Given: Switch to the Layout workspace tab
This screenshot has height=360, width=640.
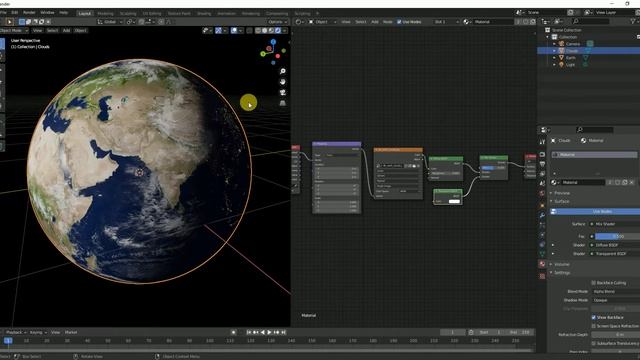Looking at the screenshot, I should point(84,13).
